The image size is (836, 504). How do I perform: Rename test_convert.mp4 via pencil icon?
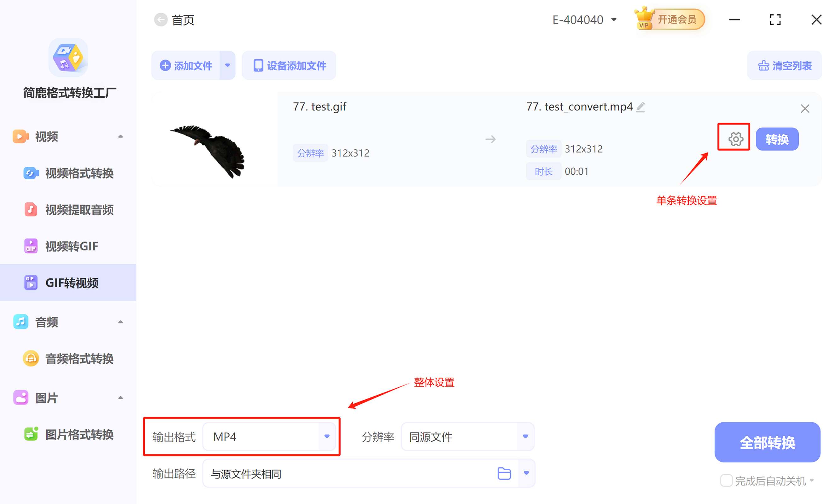click(641, 106)
